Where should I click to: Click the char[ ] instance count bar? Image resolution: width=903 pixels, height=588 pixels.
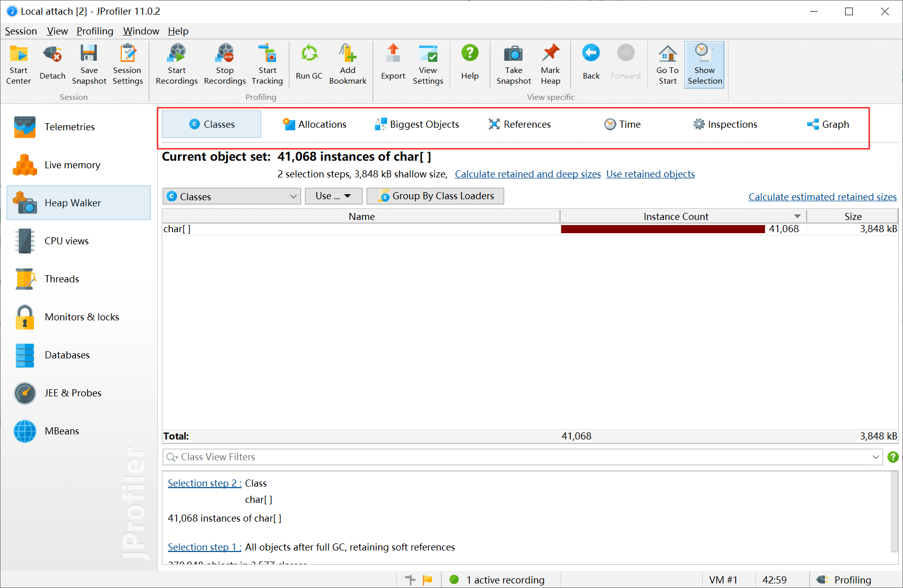coord(663,229)
